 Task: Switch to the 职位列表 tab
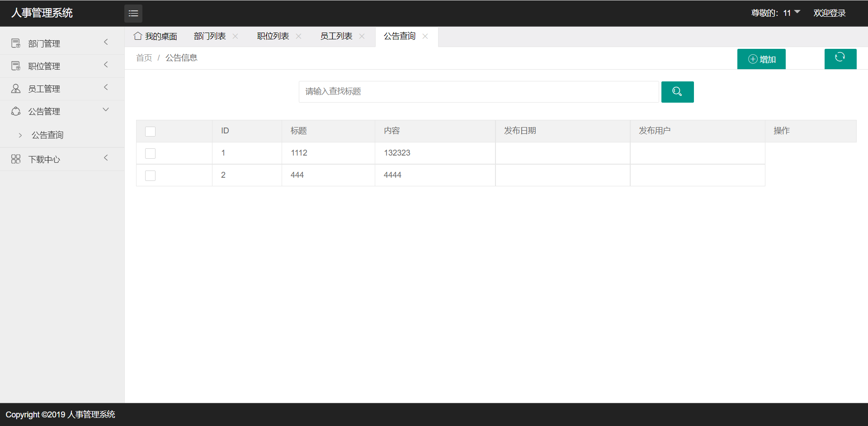point(273,36)
